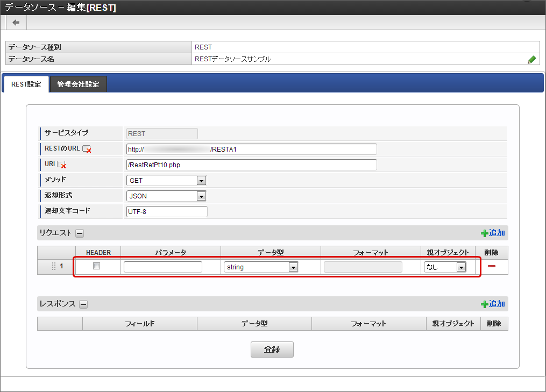The image size is (546, 392).
Task: Toggle the HEADER checkbox in row 1
Action: tap(96, 266)
